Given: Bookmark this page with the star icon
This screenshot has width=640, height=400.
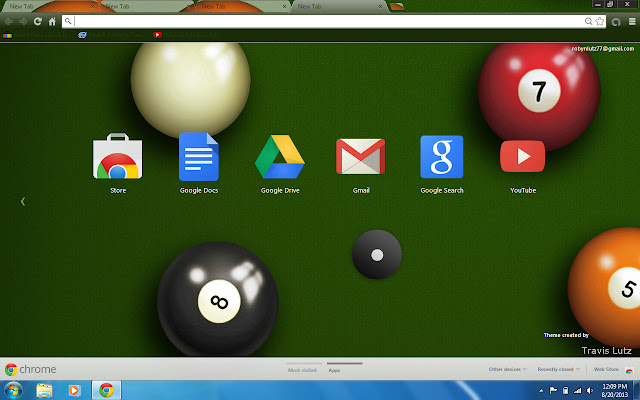Looking at the screenshot, I should point(600,21).
